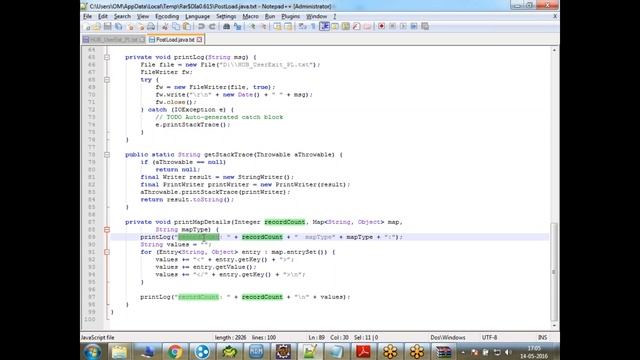The image size is (640, 360).
Task: Save the current file using toolbar icon
Action: 107,27
